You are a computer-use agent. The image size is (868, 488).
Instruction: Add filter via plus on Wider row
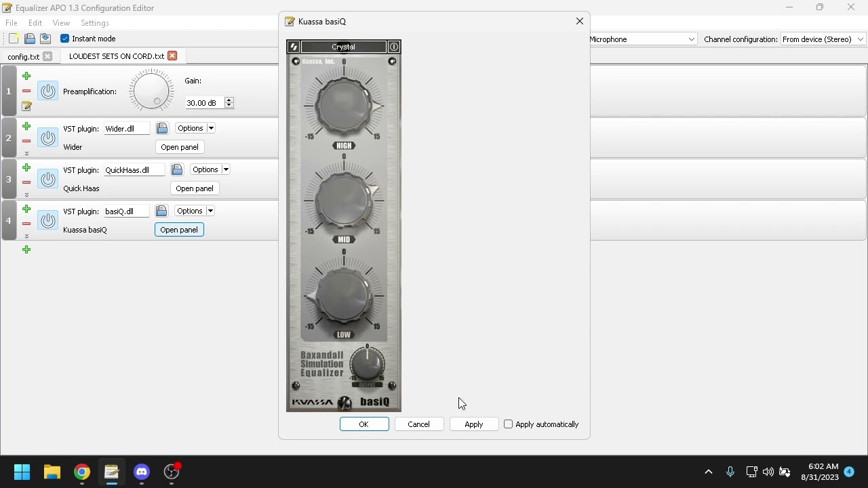pyautogui.click(x=26, y=126)
